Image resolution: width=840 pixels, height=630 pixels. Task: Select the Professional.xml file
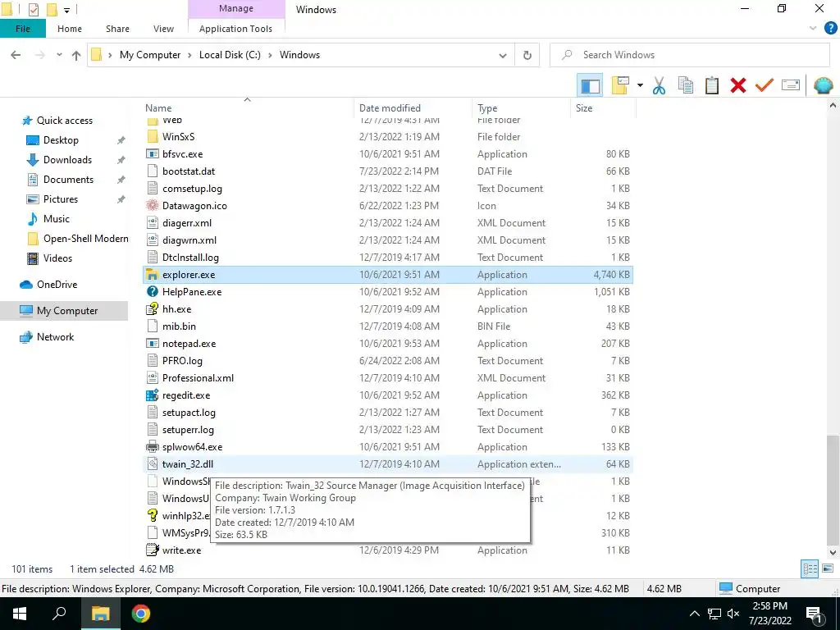(x=199, y=378)
